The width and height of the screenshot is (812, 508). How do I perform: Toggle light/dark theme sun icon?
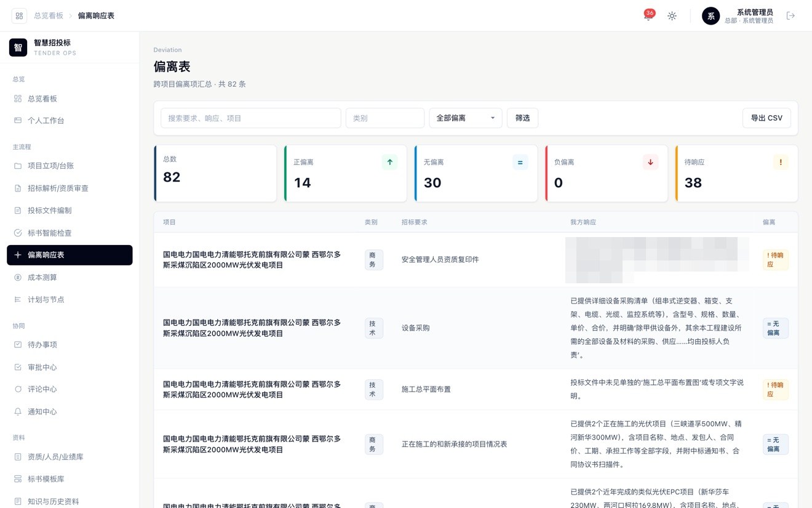point(672,16)
